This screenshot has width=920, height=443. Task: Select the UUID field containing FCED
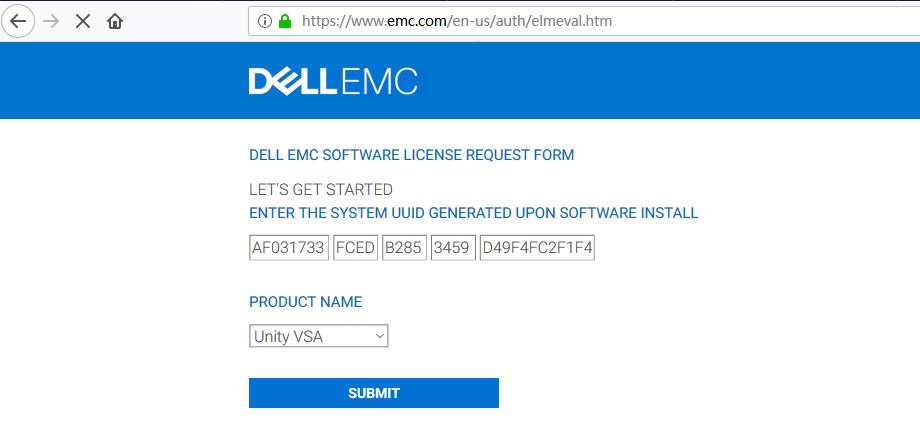pyautogui.click(x=355, y=248)
